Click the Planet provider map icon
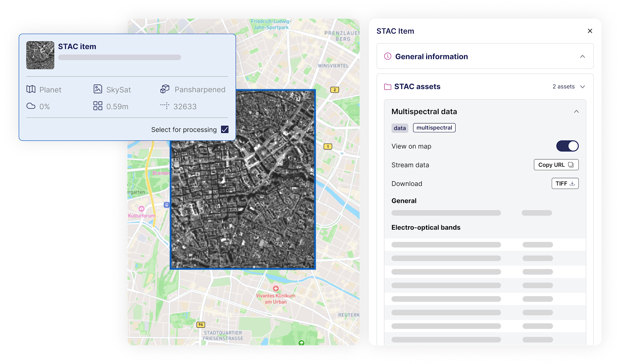Image resolution: width=620 pixels, height=364 pixels. click(31, 89)
